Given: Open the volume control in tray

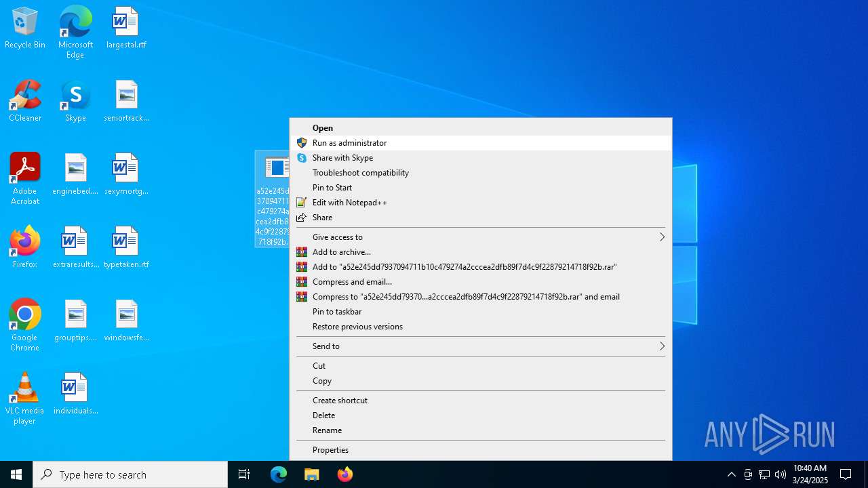Looking at the screenshot, I should [x=781, y=474].
